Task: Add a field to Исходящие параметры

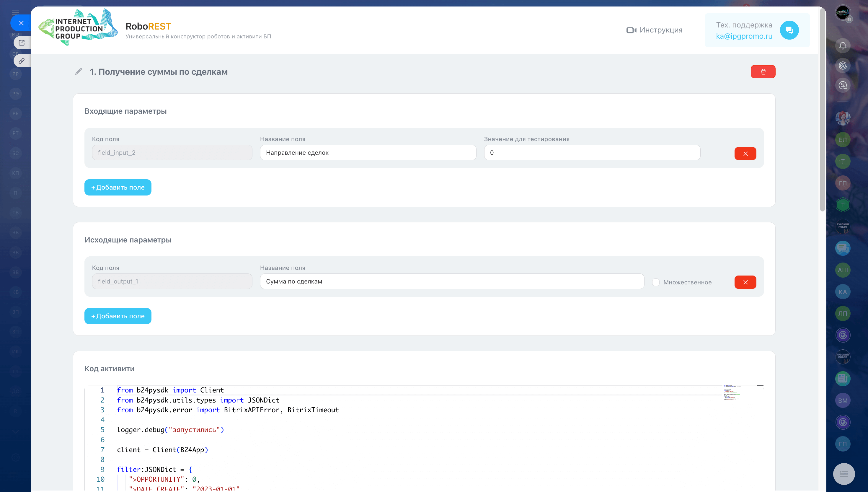Action: coord(118,316)
